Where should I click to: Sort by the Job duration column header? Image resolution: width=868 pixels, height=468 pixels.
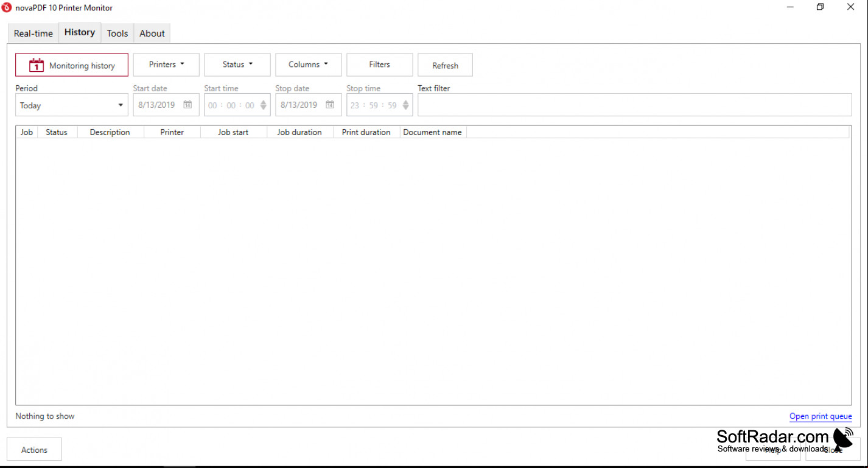click(x=299, y=132)
